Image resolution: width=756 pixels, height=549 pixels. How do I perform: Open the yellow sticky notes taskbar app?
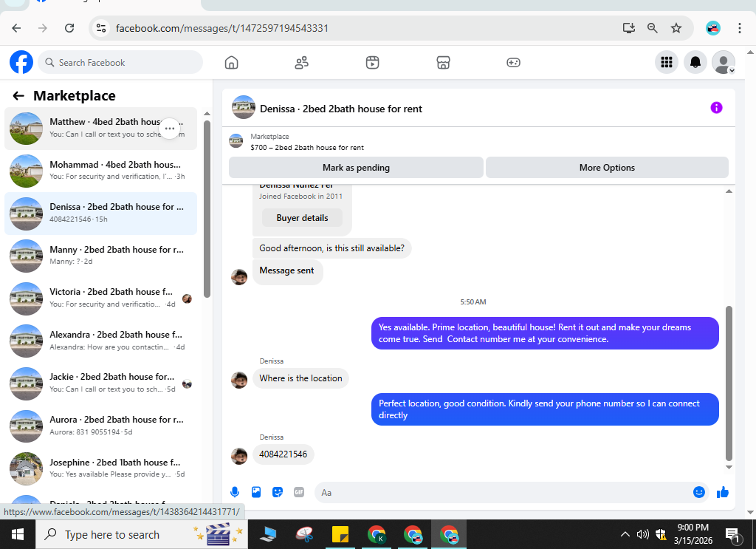340,534
